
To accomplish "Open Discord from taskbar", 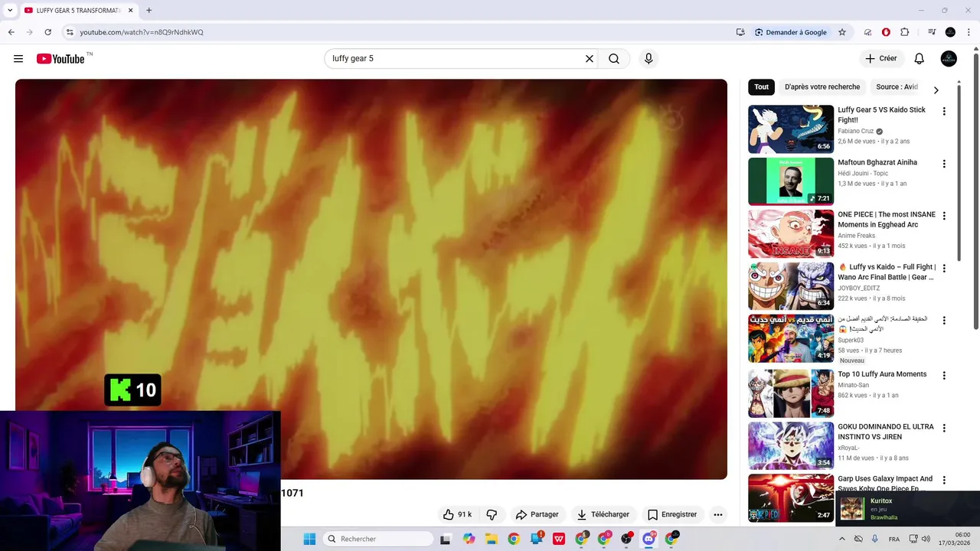I will tap(648, 539).
